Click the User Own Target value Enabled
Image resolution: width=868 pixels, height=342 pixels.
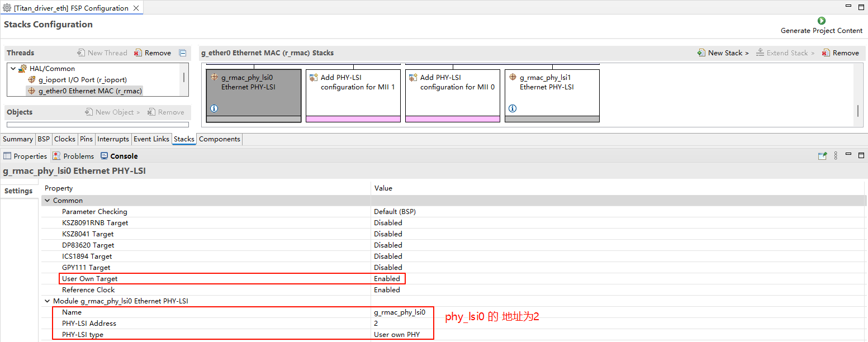[x=387, y=279]
